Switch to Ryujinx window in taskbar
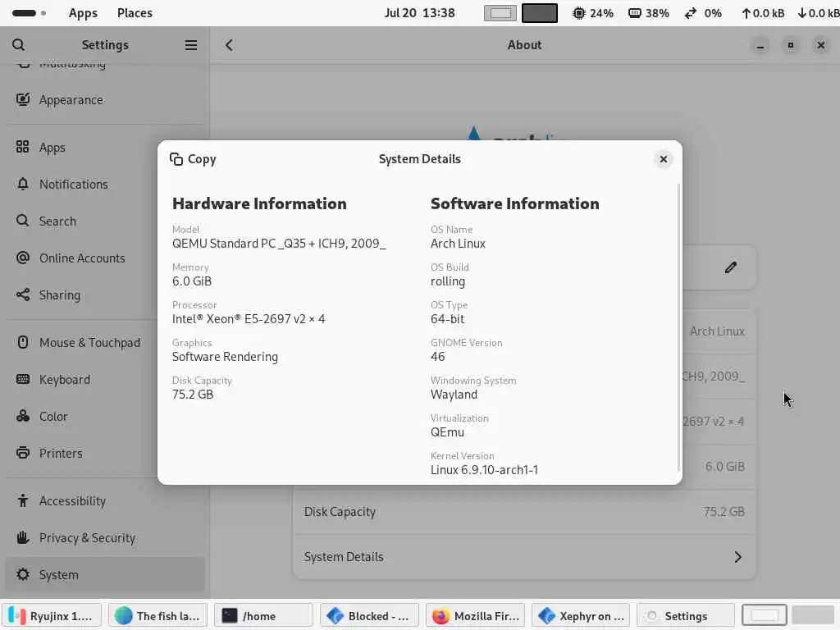The width and height of the screenshot is (840, 630). tap(52, 616)
